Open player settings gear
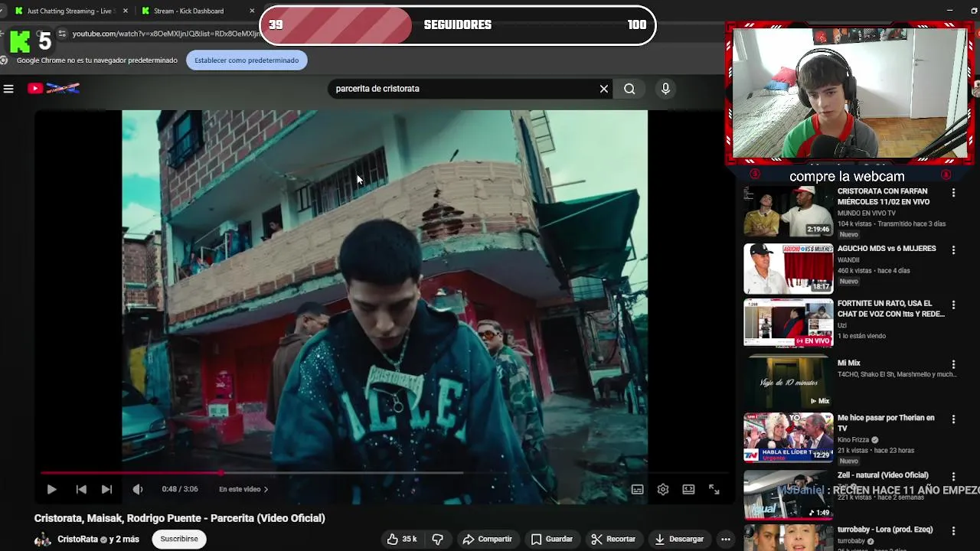 [x=663, y=489]
